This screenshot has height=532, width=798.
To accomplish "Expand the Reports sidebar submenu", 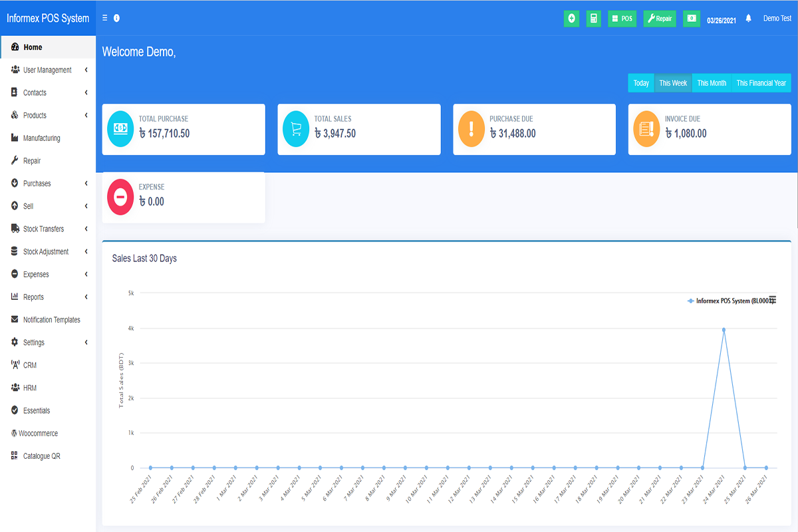I will click(x=33, y=297).
